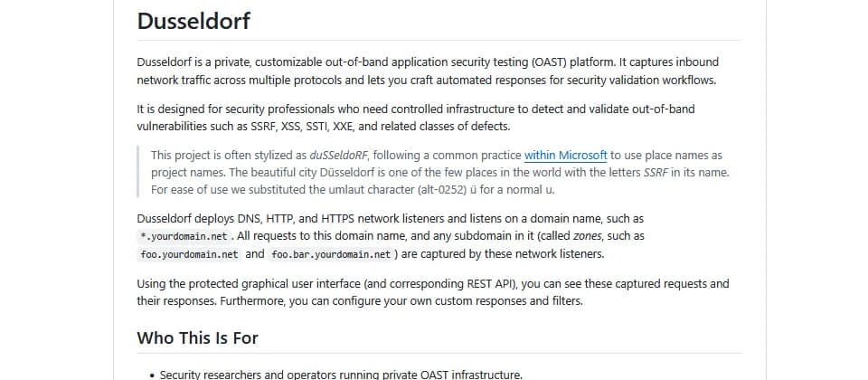Click the Dusseldorf main heading
The height and width of the screenshot is (380, 868).
pyautogui.click(x=193, y=21)
